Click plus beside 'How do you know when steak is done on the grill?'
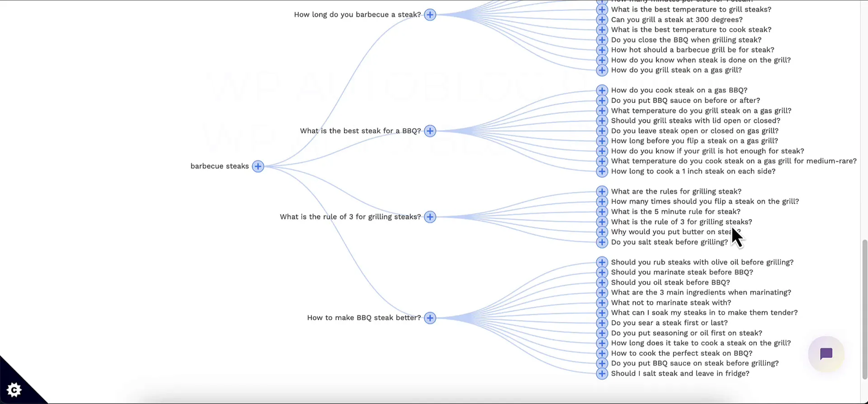Image resolution: width=868 pixels, height=404 pixels. pyautogui.click(x=602, y=60)
